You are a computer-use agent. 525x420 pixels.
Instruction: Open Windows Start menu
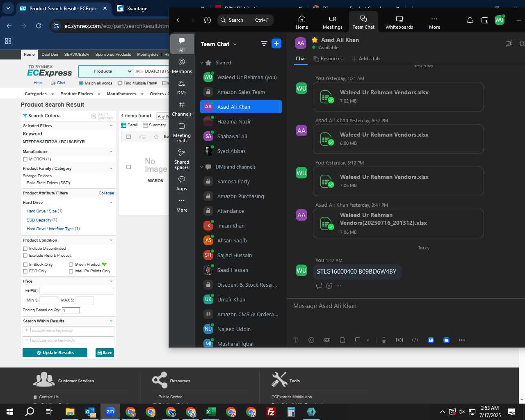tap(10, 412)
